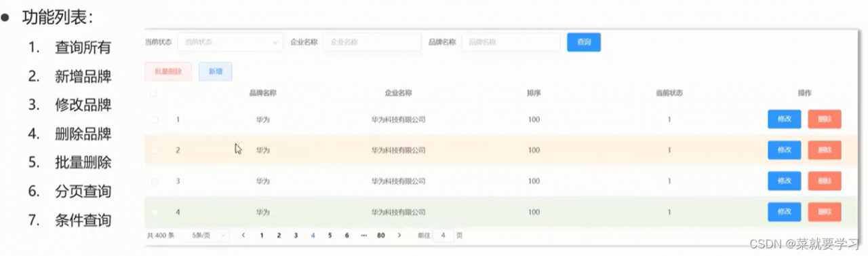Check the checkbox for row 1
This screenshot has width=868, height=256.
tap(154, 120)
